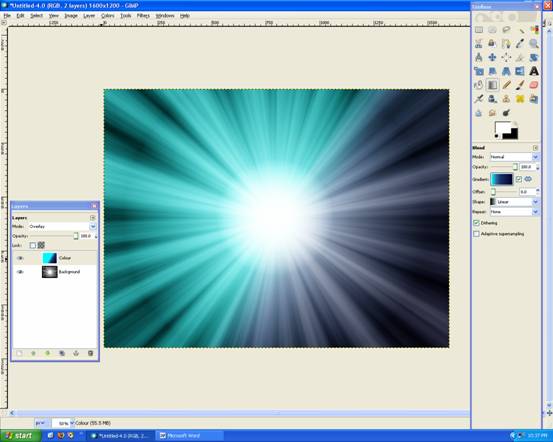The image size is (553, 442).
Task: Enable Adaptive supersampling checkbox
Action: point(476,234)
